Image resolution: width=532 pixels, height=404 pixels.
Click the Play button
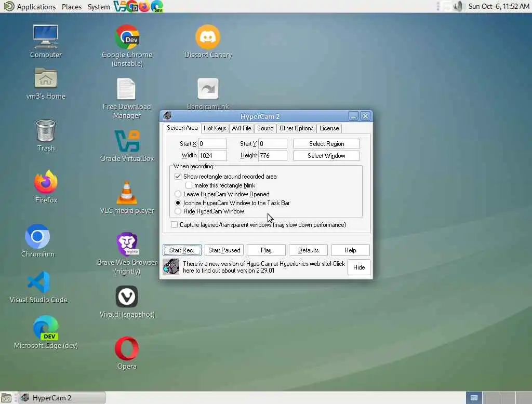coord(266,250)
